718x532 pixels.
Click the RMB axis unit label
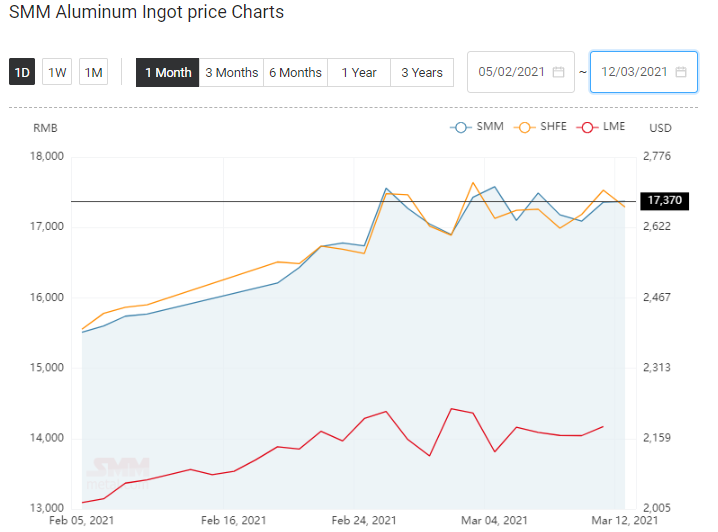pos(45,128)
